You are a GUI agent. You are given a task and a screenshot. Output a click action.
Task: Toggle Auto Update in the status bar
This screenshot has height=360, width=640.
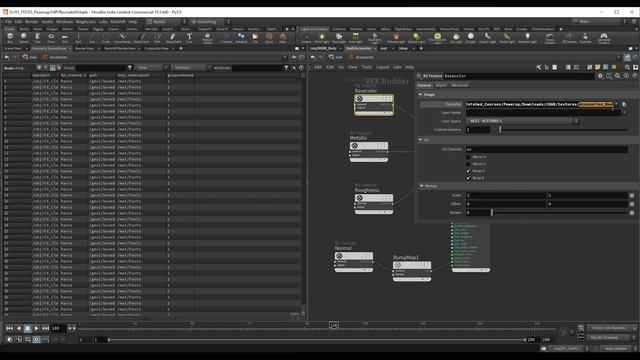click(616, 349)
